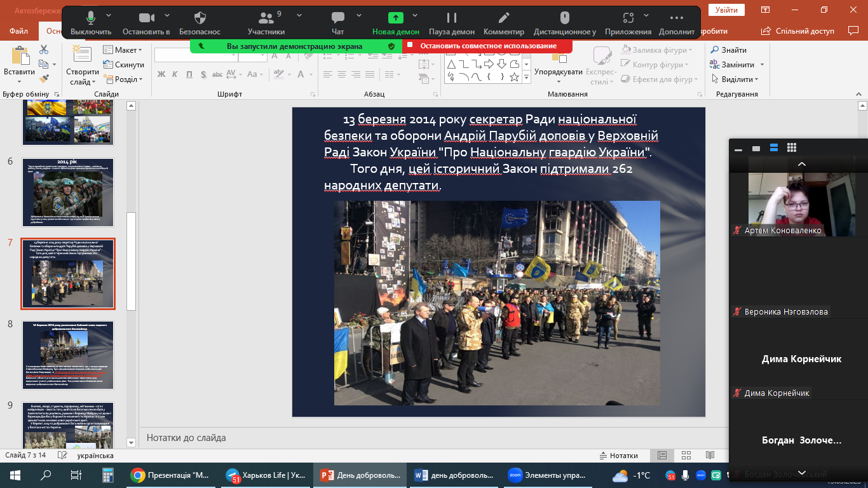Open Харьков Life Telegram taskbar item

tap(266, 475)
